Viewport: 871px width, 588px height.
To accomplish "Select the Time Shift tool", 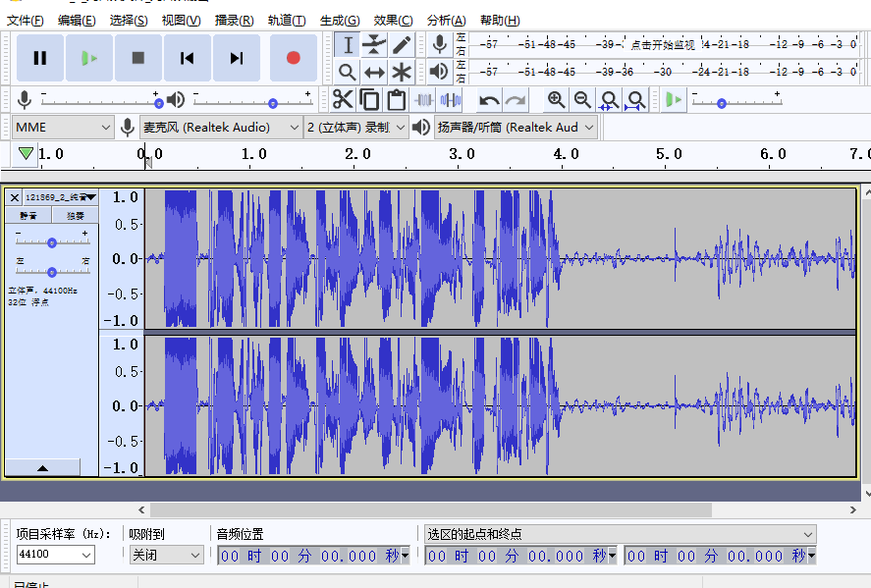I will pyautogui.click(x=374, y=72).
